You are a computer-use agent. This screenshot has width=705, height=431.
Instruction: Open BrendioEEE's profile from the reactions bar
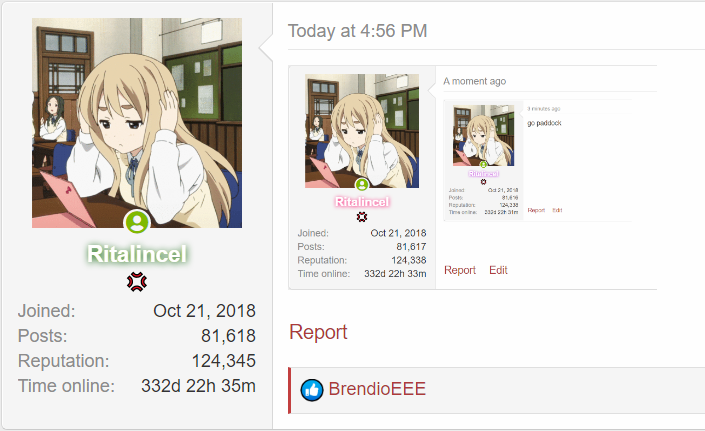click(x=377, y=389)
